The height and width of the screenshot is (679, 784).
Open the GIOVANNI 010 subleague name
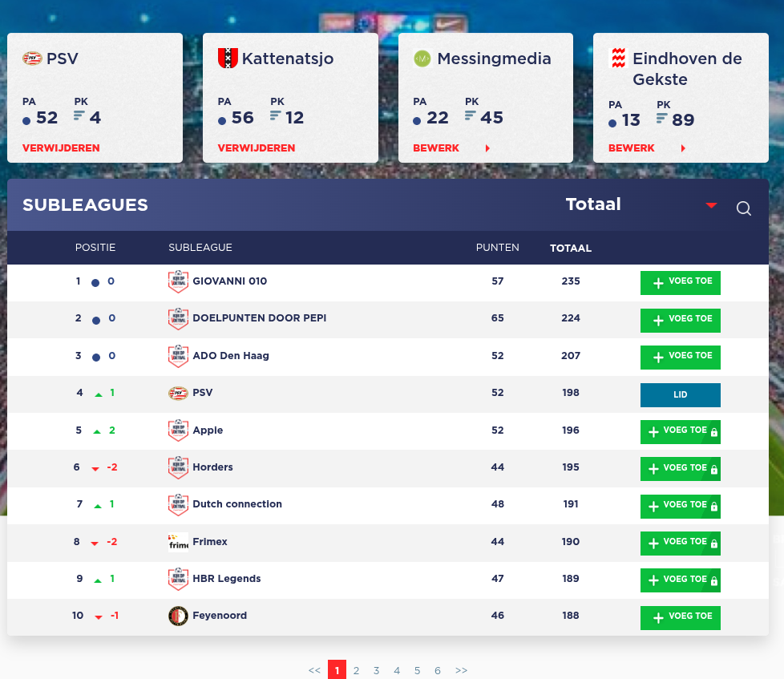click(x=230, y=281)
